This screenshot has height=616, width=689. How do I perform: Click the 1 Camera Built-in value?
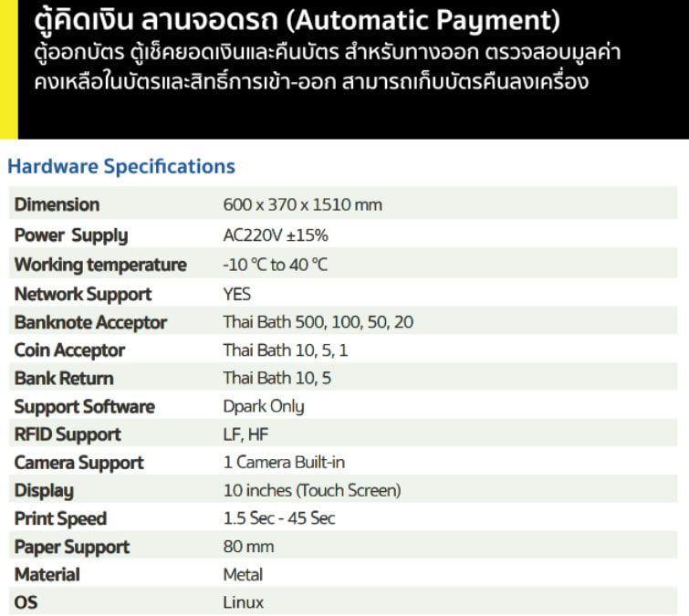click(x=284, y=463)
